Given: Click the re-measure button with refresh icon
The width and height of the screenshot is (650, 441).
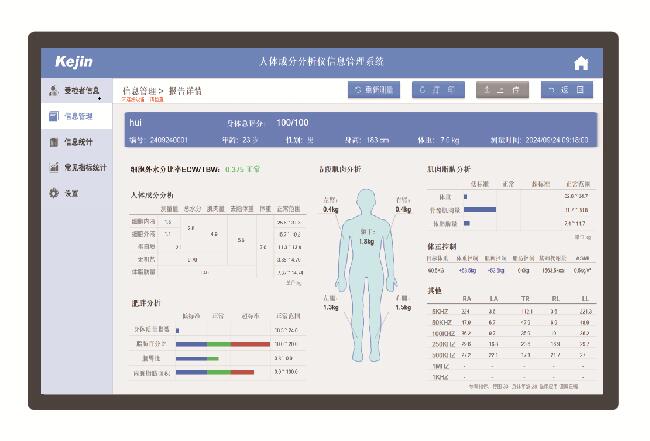Looking at the screenshot, I should click(374, 90).
